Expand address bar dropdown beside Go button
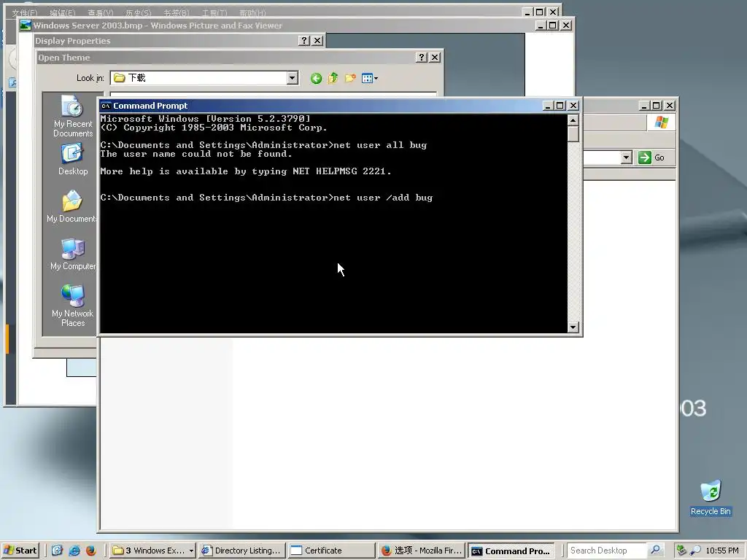The height and width of the screenshot is (560, 747). pyautogui.click(x=627, y=157)
